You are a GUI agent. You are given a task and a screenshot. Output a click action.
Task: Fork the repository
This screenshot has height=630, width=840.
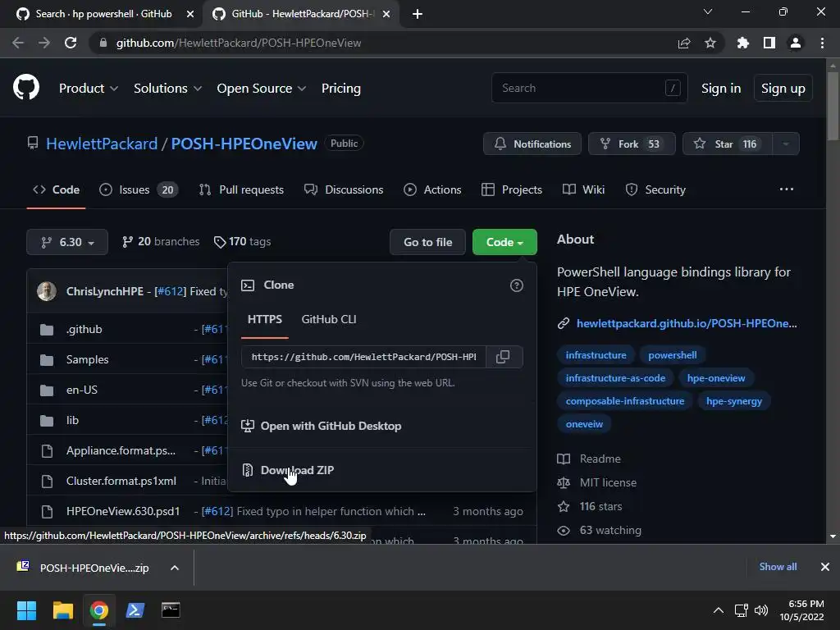pos(632,144)
